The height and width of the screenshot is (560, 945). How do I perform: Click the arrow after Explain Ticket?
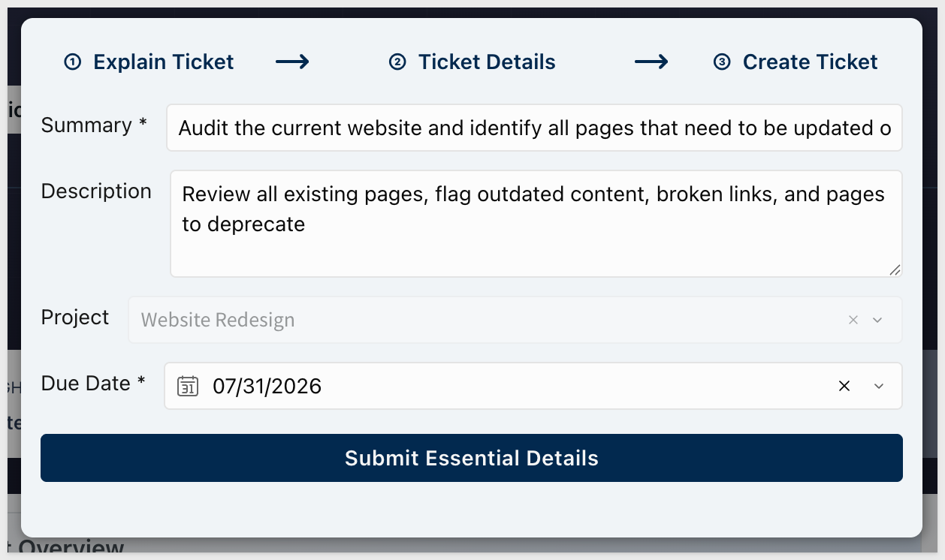coord(292,62)
